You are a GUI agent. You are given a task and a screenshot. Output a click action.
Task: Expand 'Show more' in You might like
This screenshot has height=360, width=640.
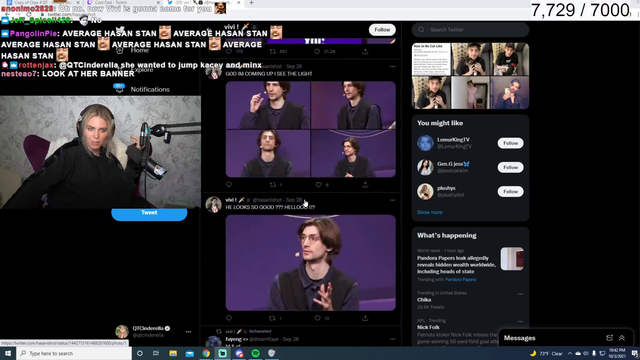click(429, 212)
